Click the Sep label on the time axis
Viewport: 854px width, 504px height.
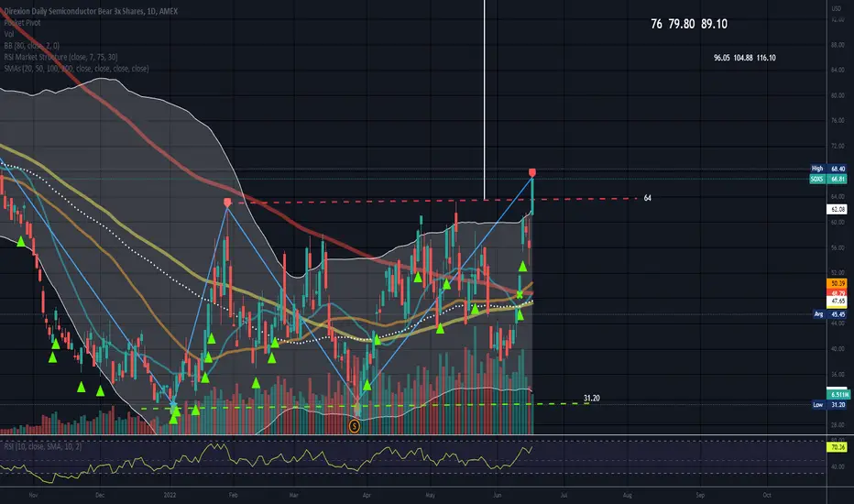(700, 495)
